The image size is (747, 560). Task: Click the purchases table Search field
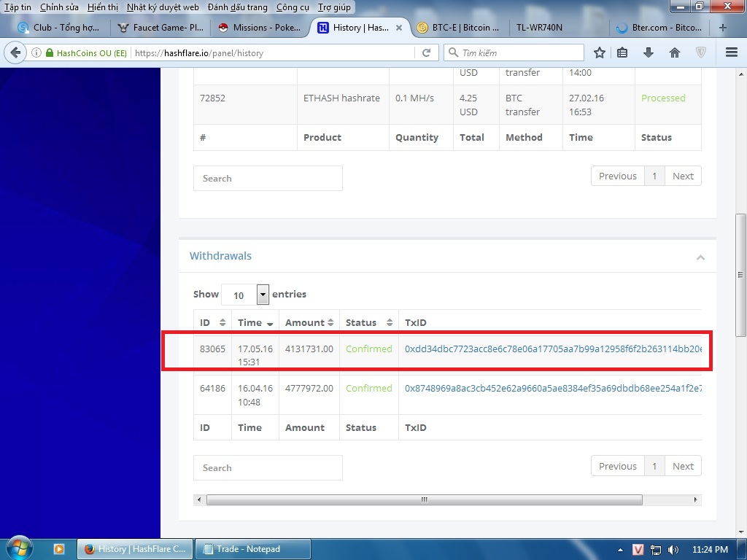tap(268, 178)
